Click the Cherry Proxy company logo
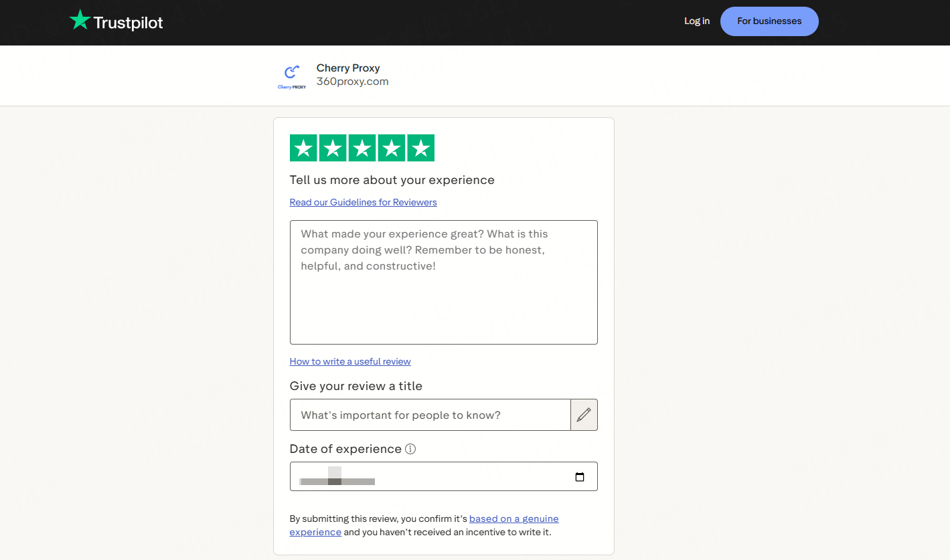The width and height of the screenshot is (950, 560). [x=292, y=76]
